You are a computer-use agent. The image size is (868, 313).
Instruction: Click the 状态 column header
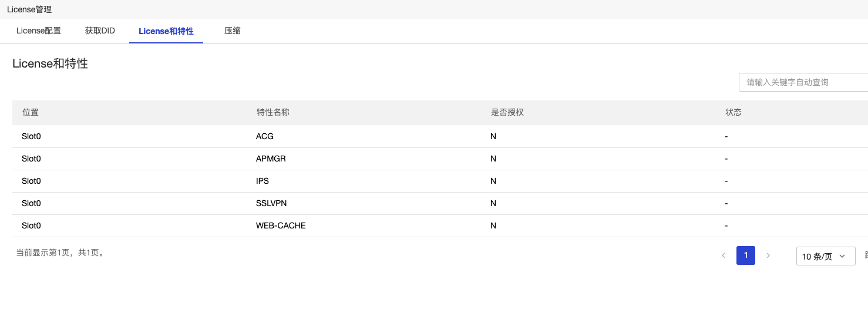tap(734, 112)
